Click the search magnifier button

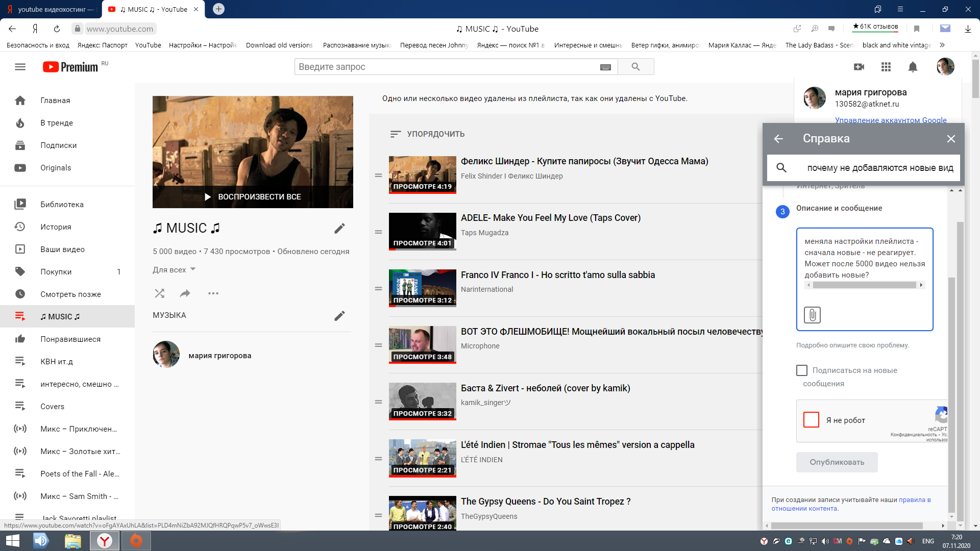point(635,67)
